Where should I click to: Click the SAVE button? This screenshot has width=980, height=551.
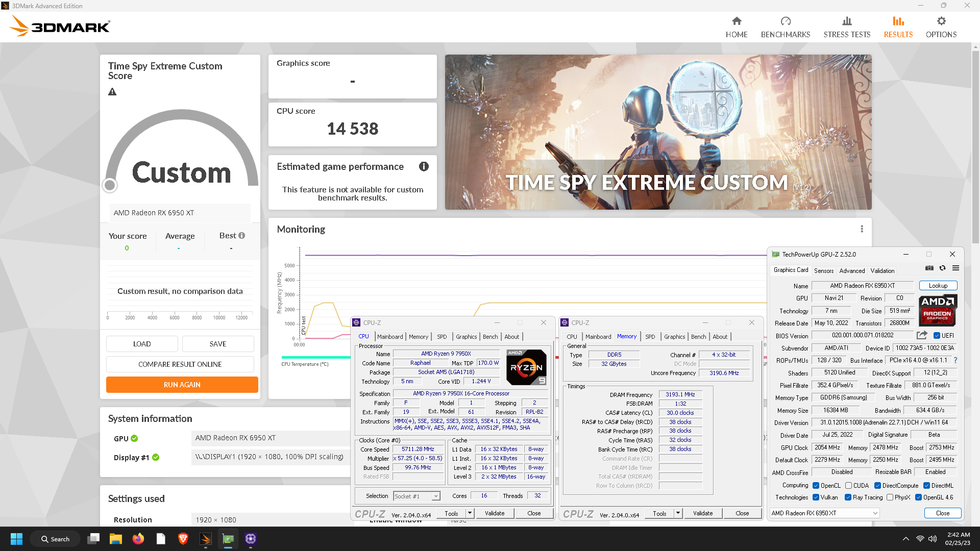click(x=218, y=344)
